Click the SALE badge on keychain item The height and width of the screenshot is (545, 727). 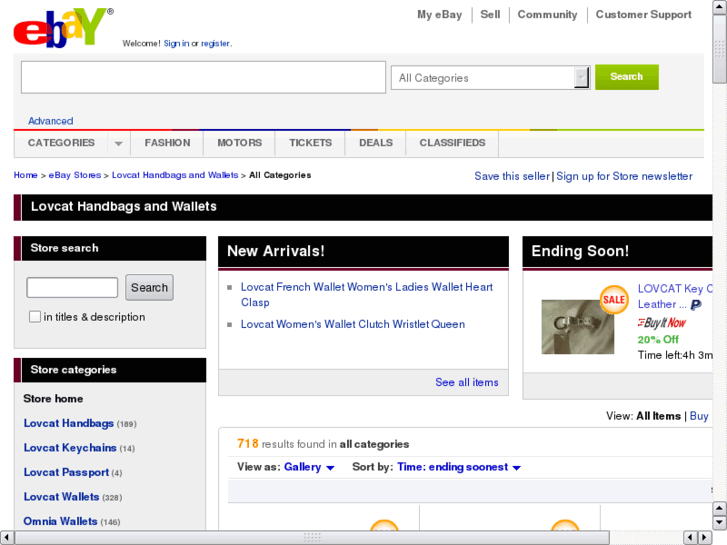point(614,300)
